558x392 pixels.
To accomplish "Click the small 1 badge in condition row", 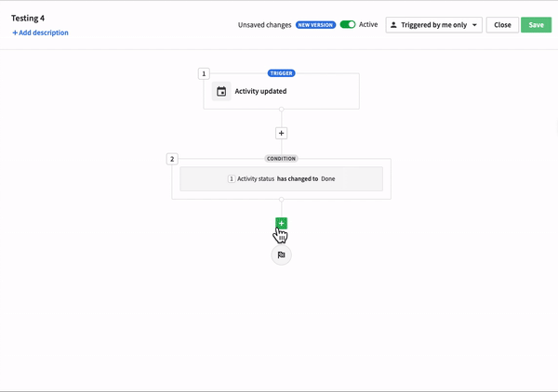I will (x=232, y=178).
